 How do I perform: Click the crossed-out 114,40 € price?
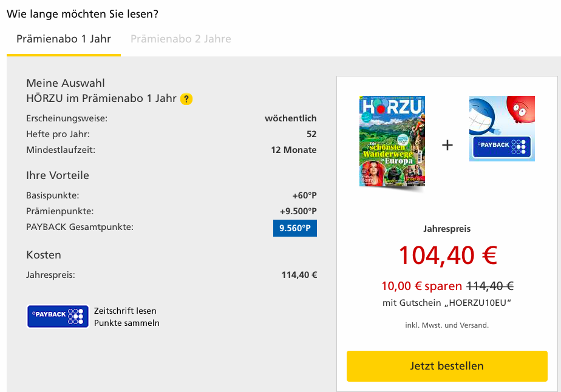pyautogui.click(x=489, y=286)
